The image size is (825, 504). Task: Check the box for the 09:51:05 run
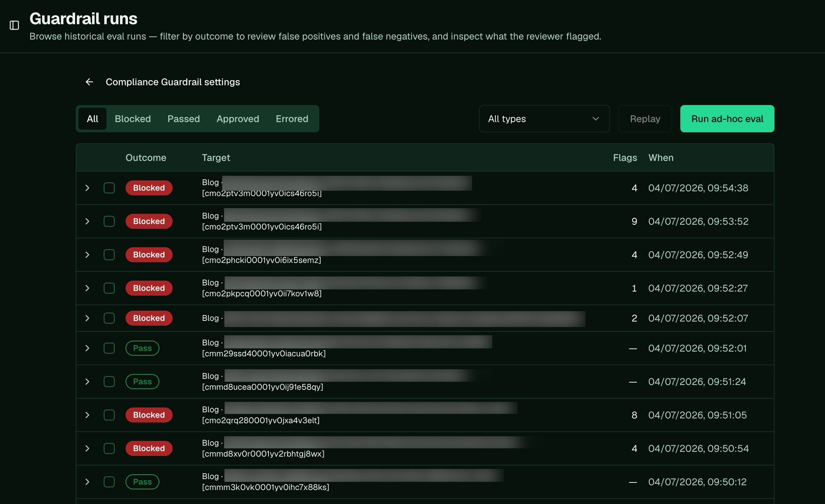click(109, 415)
